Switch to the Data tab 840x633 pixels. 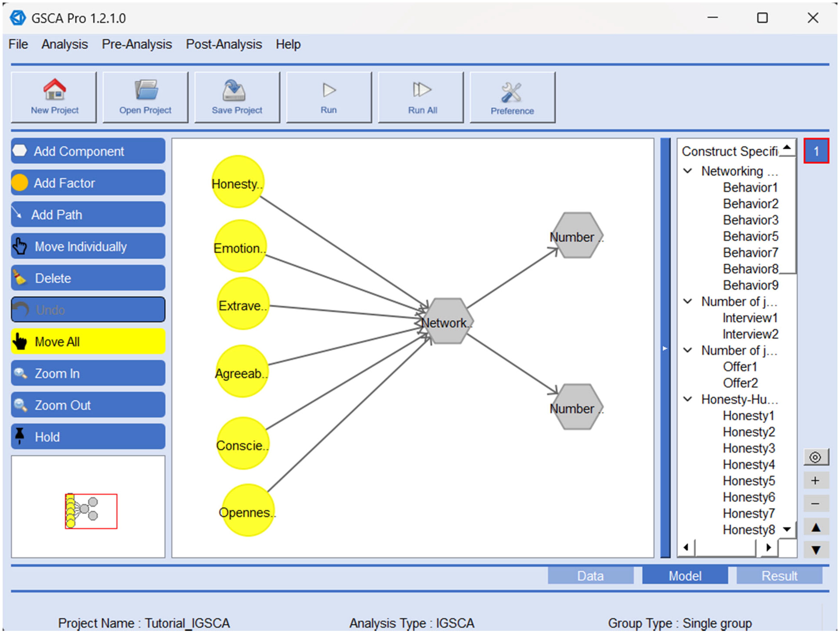590,576
